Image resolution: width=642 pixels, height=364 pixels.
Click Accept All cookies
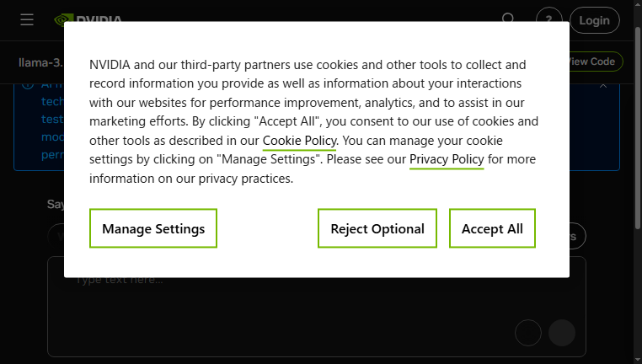pyautogui.click(x=492, y=228)
